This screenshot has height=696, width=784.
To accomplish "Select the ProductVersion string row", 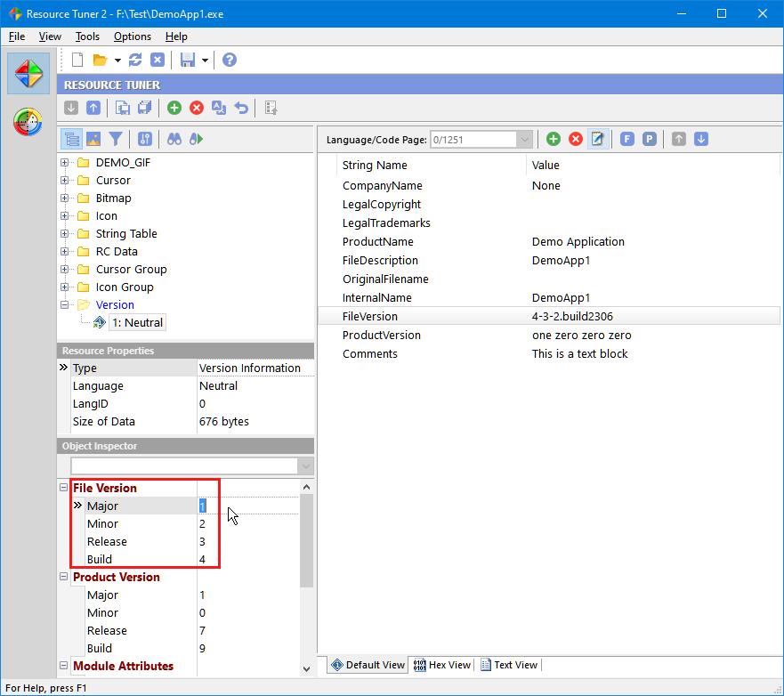I will coord(382,336).
